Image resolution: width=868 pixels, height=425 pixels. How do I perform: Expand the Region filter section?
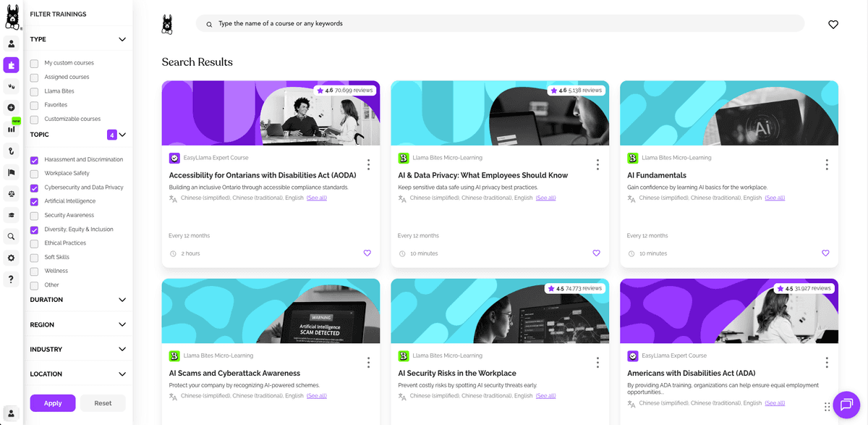point(122,325)
